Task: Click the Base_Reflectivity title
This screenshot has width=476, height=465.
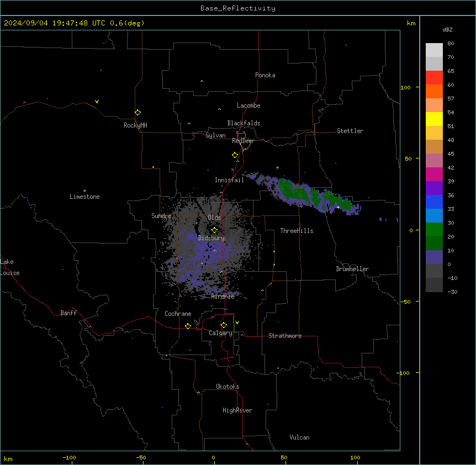Action: coord(238,8)
